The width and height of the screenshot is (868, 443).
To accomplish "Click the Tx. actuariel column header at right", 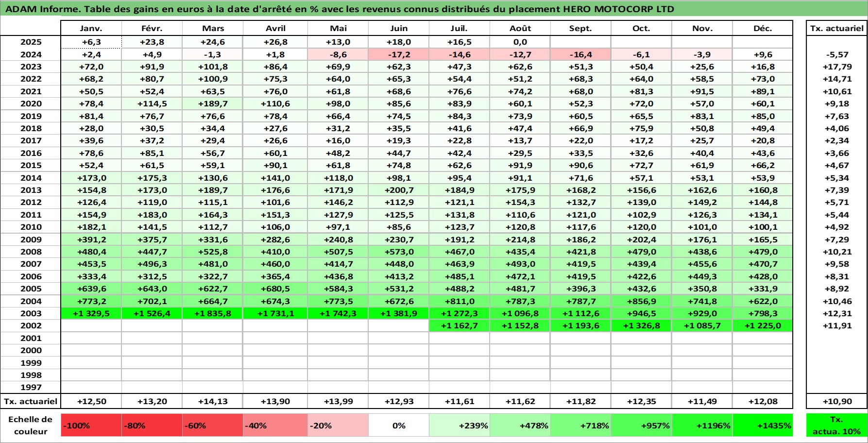I will [x=836, y=28].
